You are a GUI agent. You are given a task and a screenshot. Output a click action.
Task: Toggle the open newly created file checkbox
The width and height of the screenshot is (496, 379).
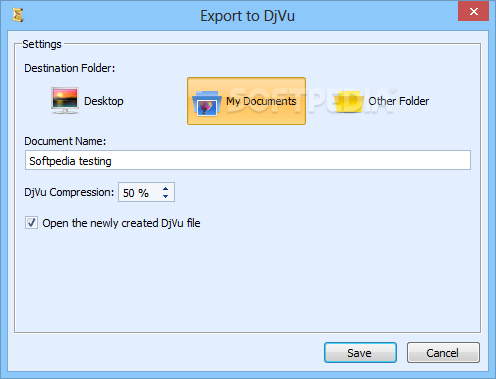click(x=31, y=223)
